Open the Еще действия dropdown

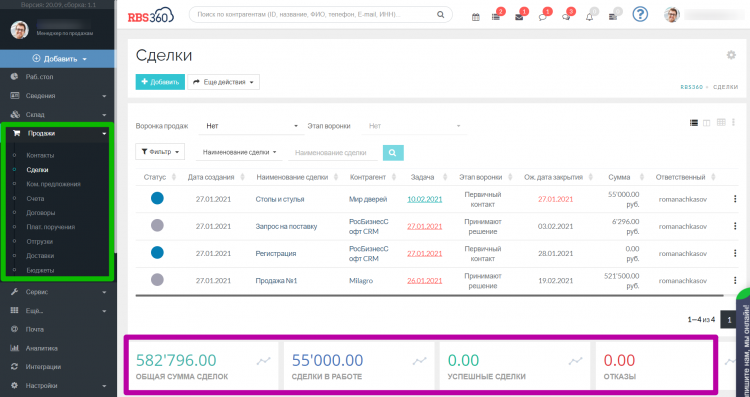(x=223, y=82)
